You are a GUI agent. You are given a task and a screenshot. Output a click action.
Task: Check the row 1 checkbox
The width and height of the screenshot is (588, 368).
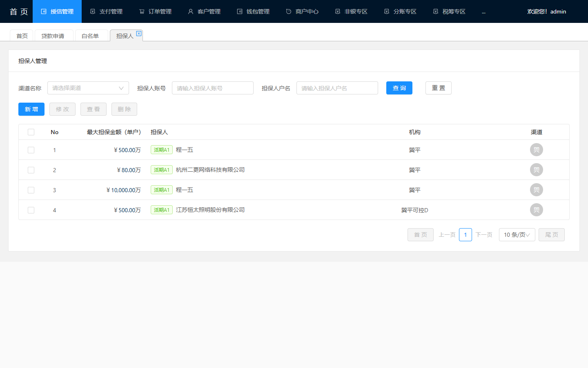[31, 150]
